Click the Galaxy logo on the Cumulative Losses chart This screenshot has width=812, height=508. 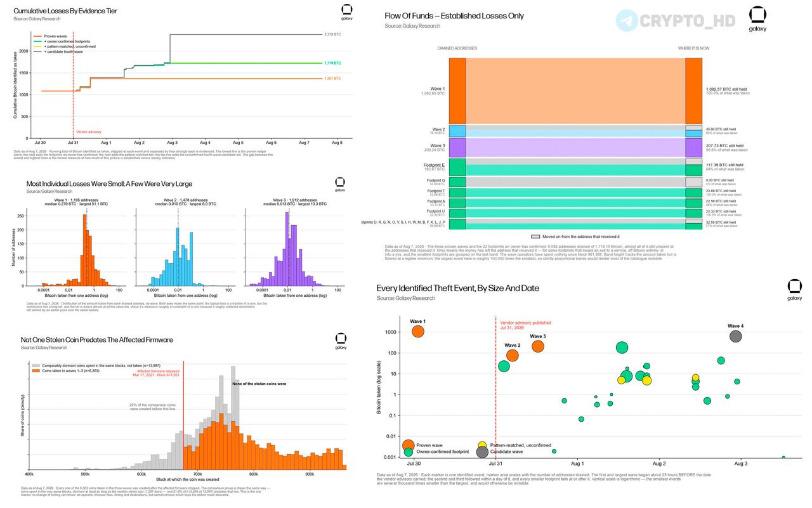pyautogui.click(x=346, y=11)
